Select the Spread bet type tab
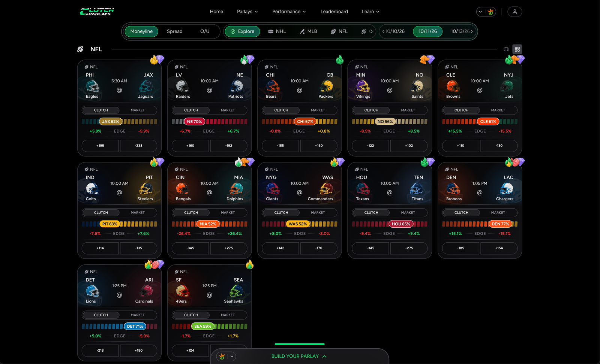Screen dimensions: 600x364 coord(175,31)
